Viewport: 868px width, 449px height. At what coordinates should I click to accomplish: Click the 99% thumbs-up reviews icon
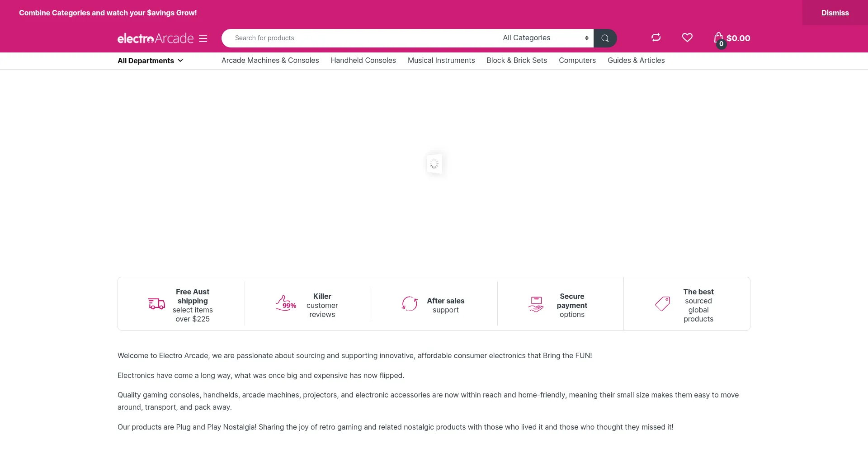click(x=286, y=303)
